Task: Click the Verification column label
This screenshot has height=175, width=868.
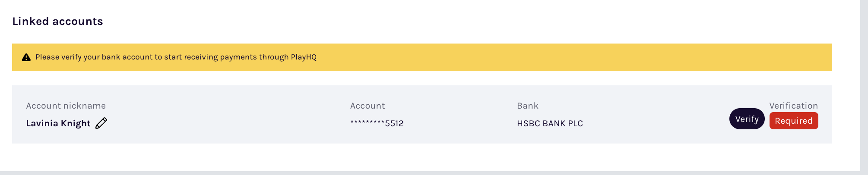Action: [x=793, y=106]
